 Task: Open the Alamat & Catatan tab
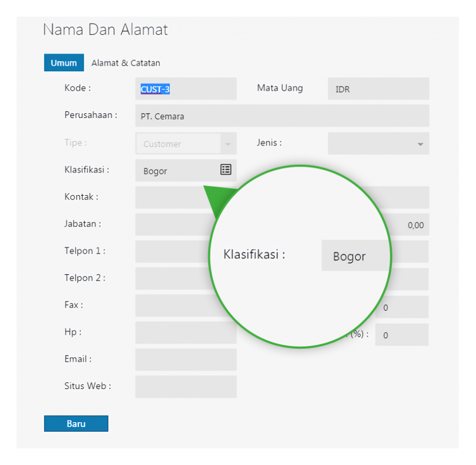(x=126, y=63)
